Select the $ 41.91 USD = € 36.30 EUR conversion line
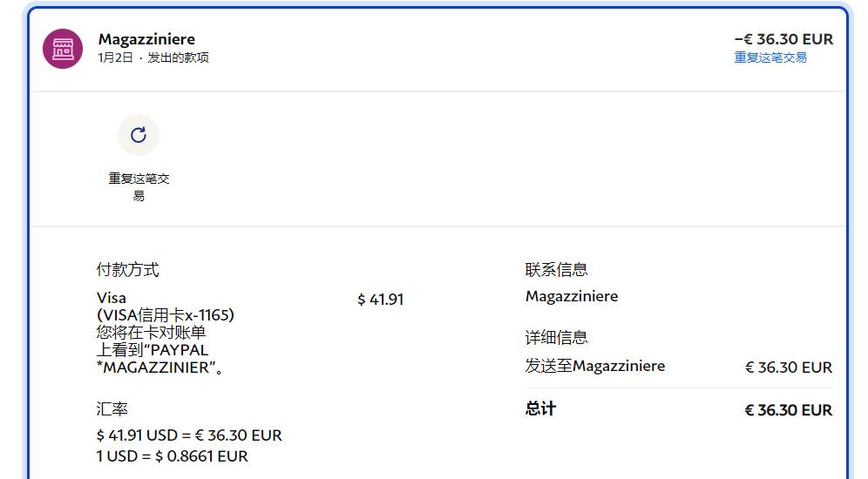868x479 pixels. click(189, 435)
